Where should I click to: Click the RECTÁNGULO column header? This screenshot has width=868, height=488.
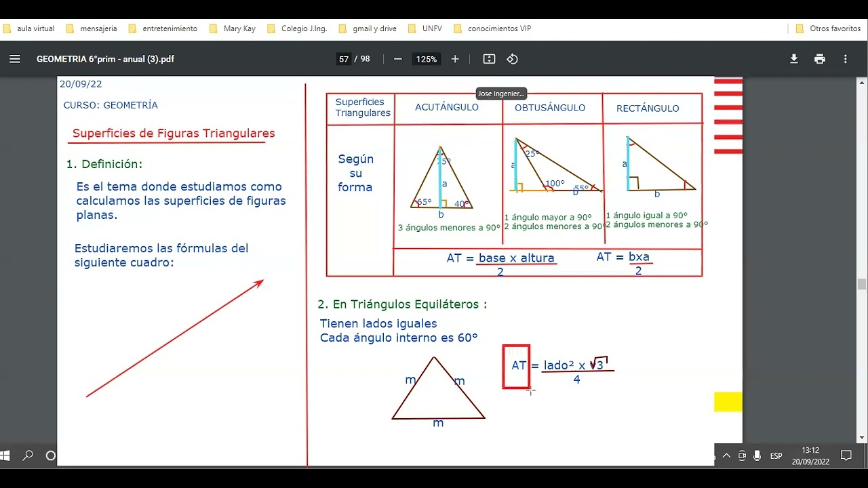point(648,108)
